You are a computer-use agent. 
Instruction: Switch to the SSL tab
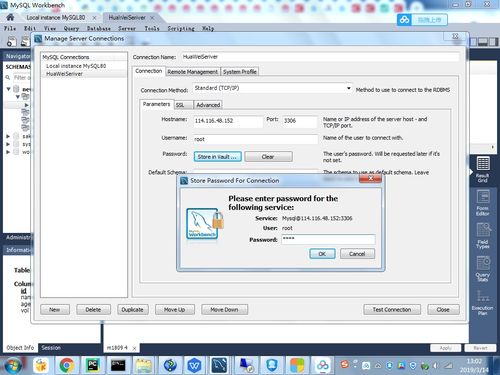pyautogui.click(x=183, y=105)
